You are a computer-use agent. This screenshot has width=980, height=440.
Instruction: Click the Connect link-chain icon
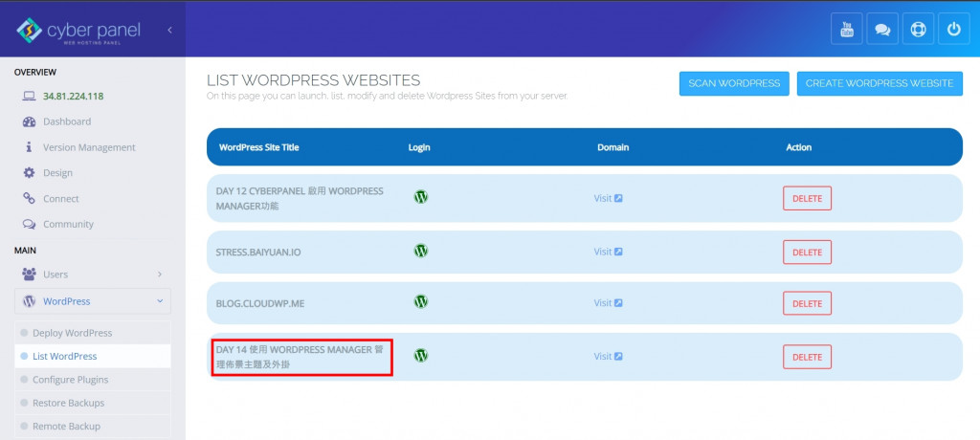[29, 198]
